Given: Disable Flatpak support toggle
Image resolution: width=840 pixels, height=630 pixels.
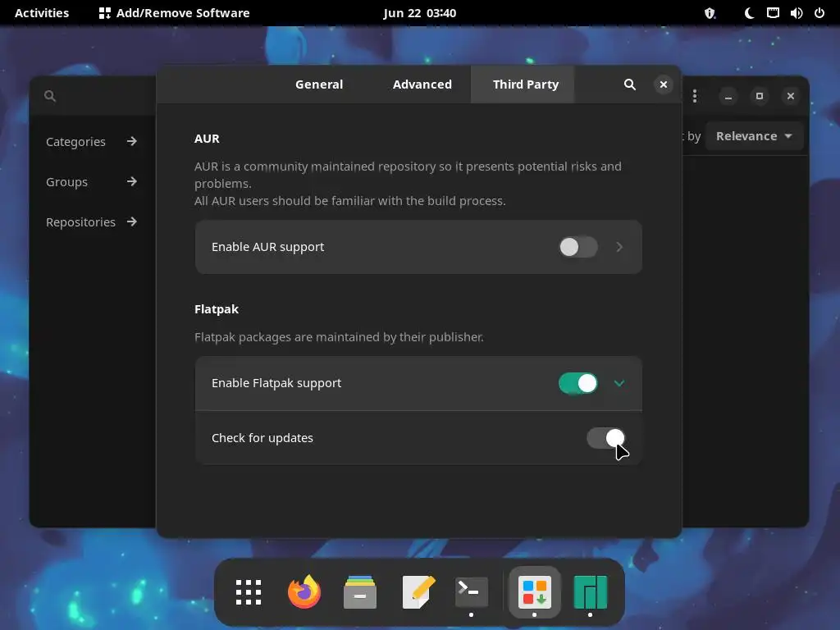Looking at the screenshot, I should pyautogui.click(x=578, y=383).
